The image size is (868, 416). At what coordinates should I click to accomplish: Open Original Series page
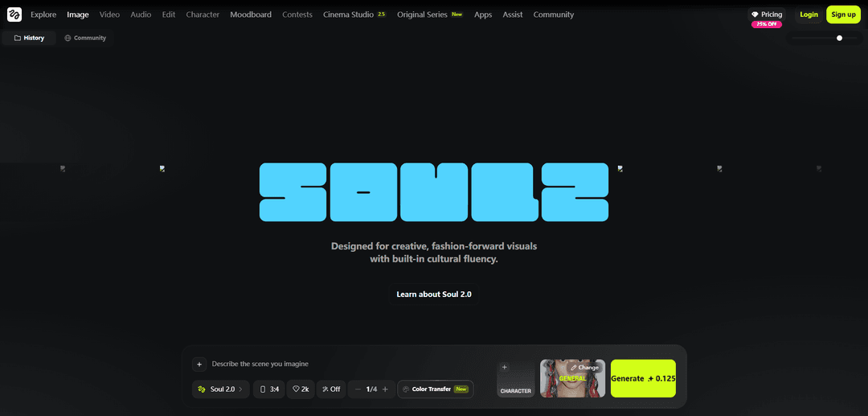(x=430, y=15)
